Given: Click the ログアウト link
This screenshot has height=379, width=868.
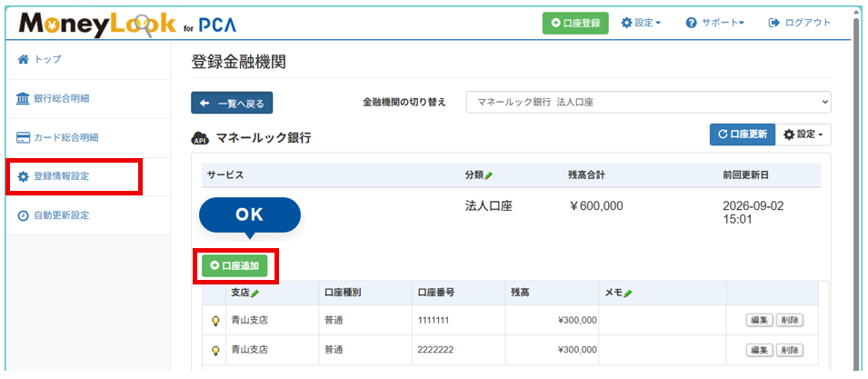Looking at the screenshot, I should (x=800, y=23).
